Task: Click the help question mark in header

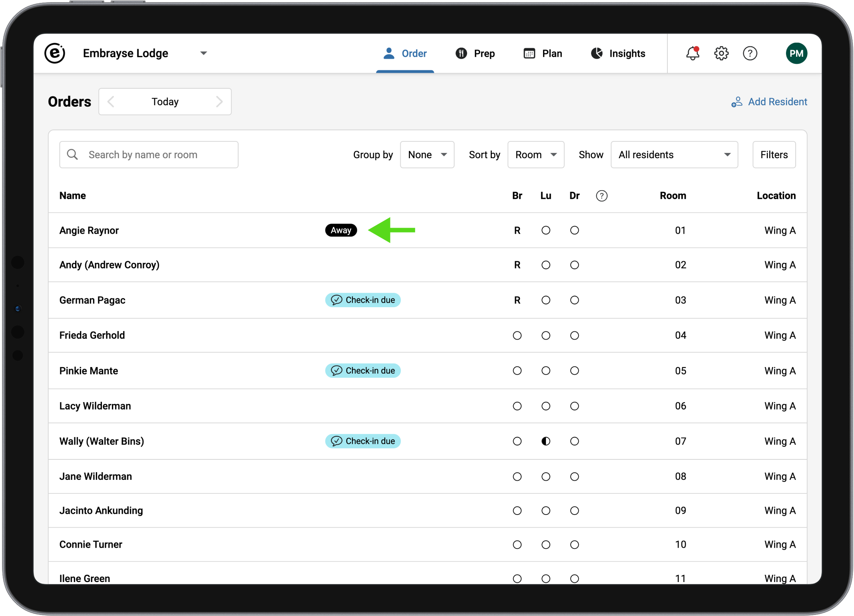Action: [x=750, y=54]
